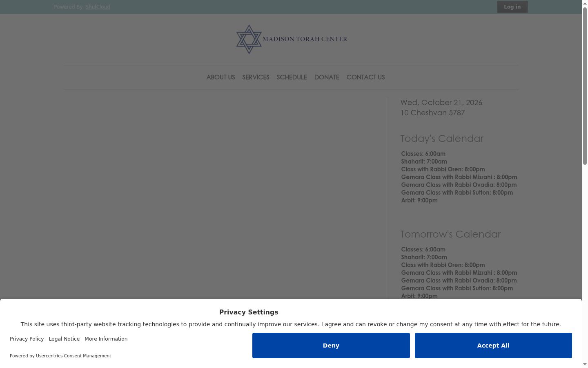This screenshot has width=588, height=368.
Task: Click the scrollbar down arrow
Action: [x=585, y=364]
